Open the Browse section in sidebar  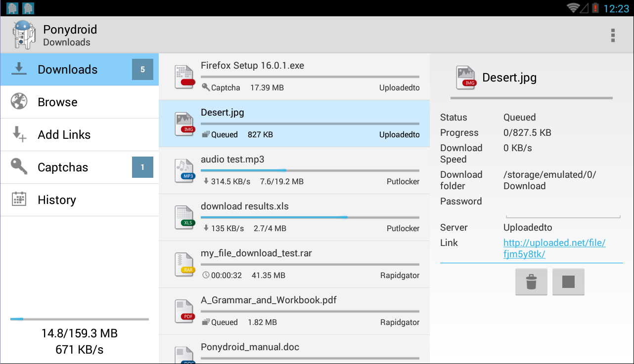tap(80, 102)
